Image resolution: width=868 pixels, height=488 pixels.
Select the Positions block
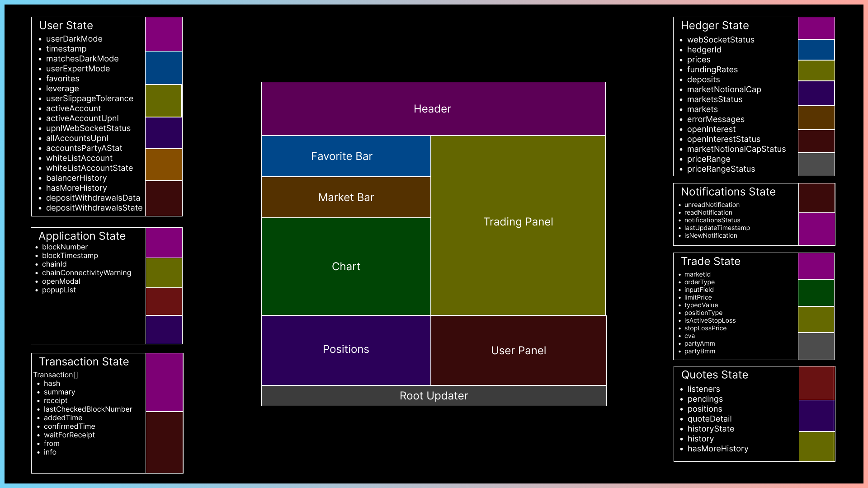[346, 350]
